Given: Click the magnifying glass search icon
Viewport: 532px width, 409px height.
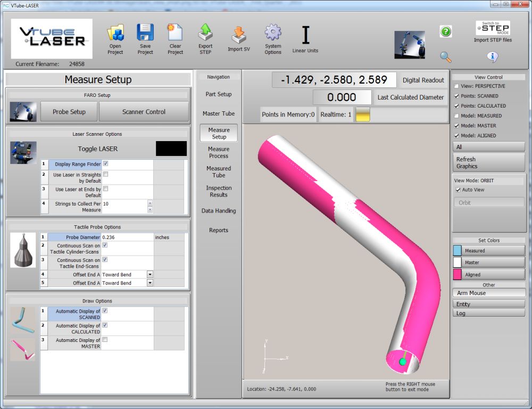Looking at the screenshot, I should click(x=446, y=56).
